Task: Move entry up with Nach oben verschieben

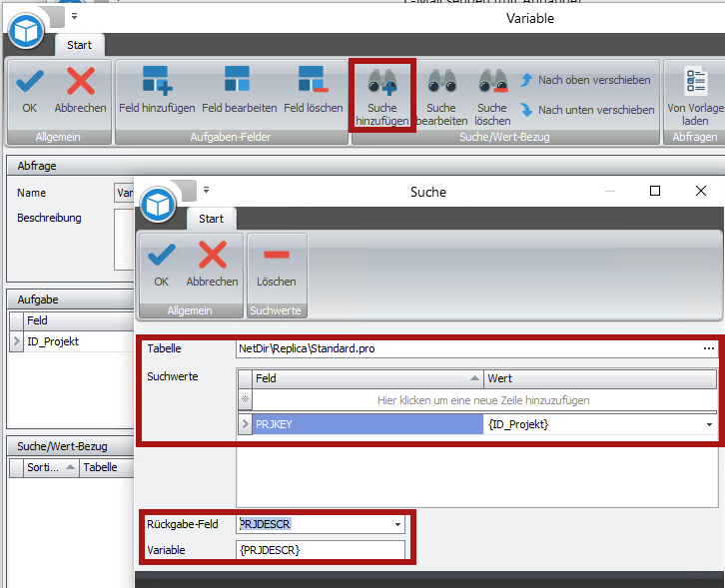Action: (585, 80)
